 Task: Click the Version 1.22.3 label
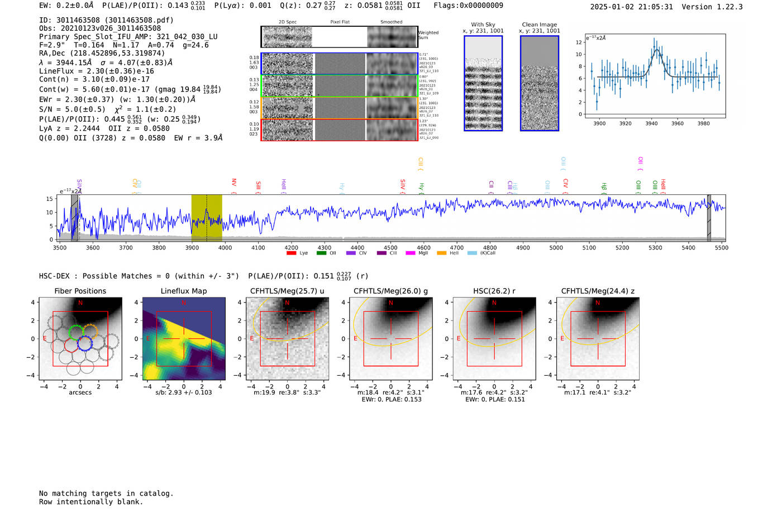click(x=712, y=7)
